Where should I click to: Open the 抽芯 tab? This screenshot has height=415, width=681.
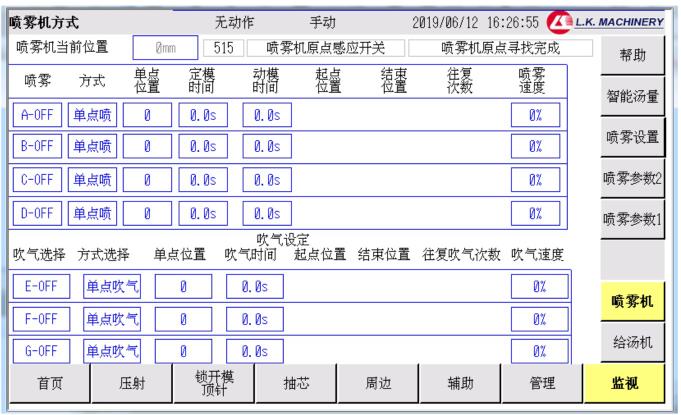[296, 383]
